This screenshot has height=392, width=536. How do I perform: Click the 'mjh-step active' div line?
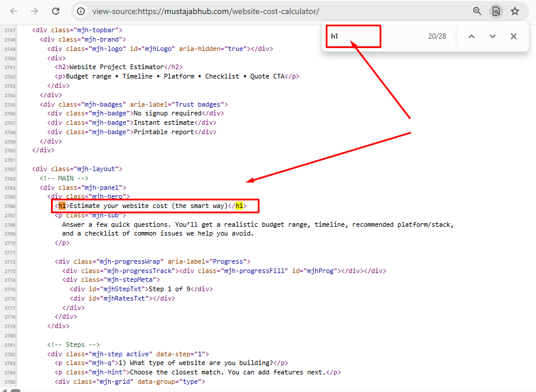click(x=128, y=354)
